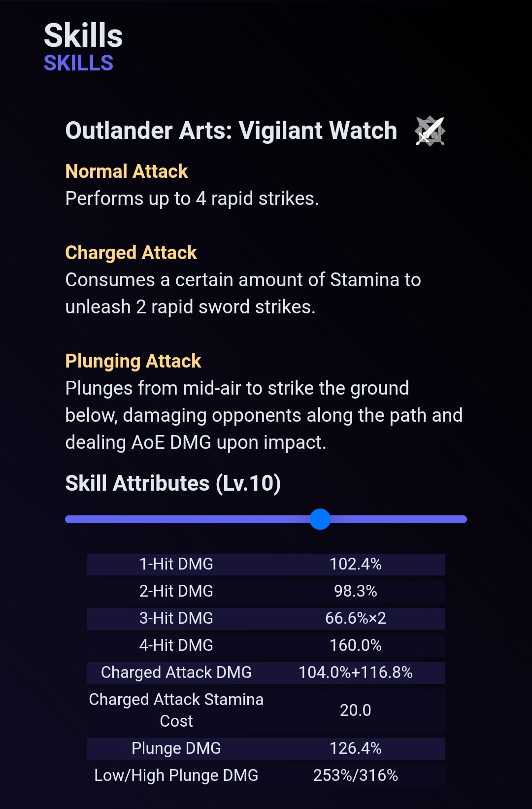Select the 2-Hit DMG table row
The width and height of the screenshot is (532, 809).
[266, 591]
